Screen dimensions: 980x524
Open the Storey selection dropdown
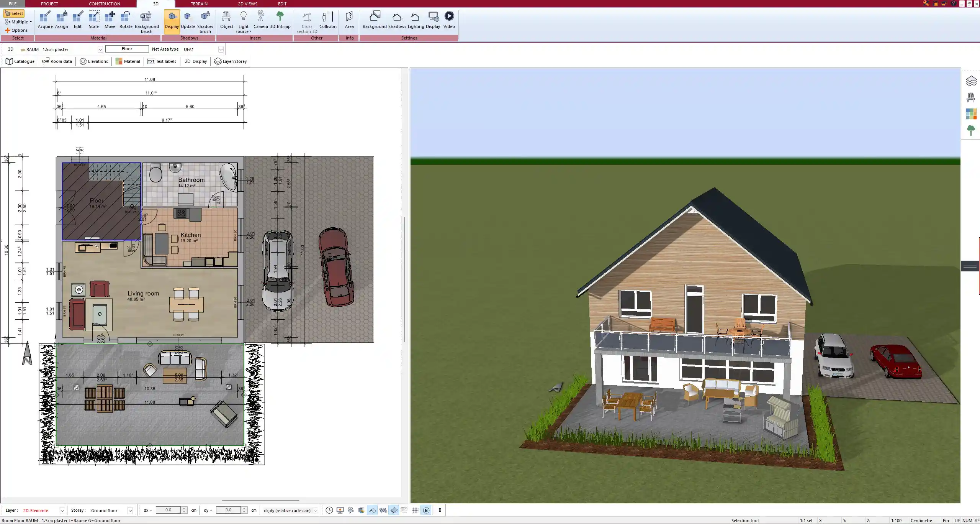[x=129, y=510]
